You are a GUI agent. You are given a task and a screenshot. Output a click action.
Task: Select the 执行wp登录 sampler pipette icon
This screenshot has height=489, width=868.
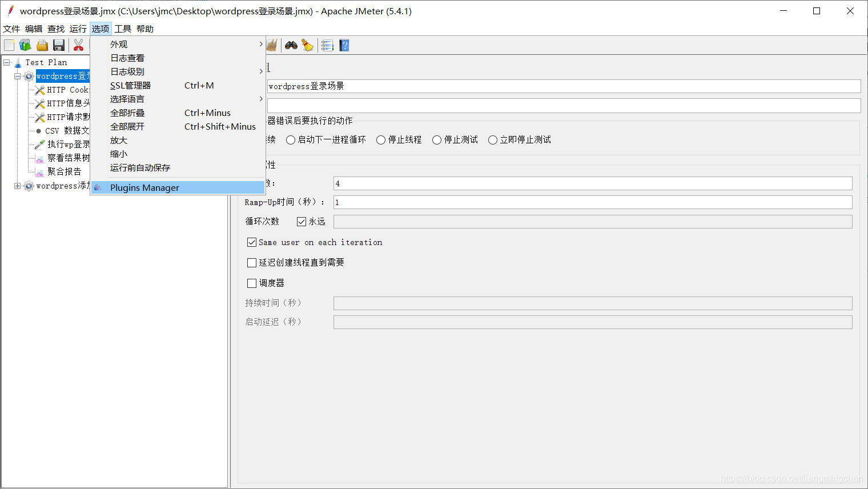tap(39, 145)
